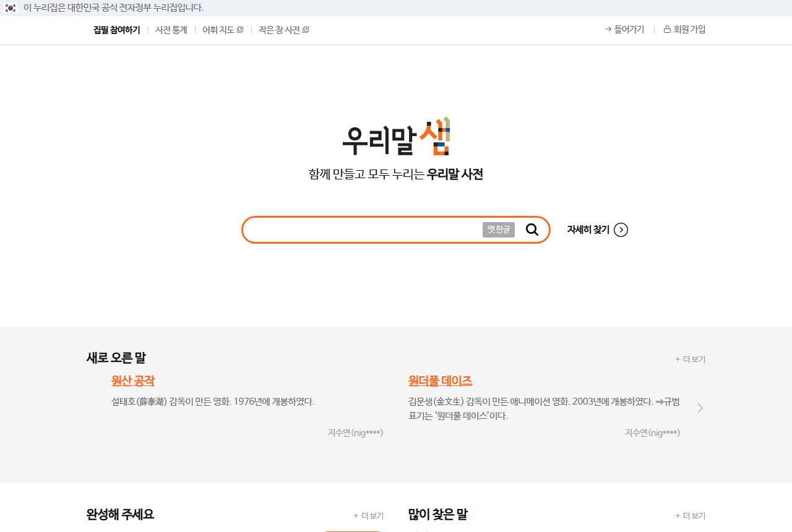Click slogan 함께 만들고 모두 누리는 우리말 사전
The image size is (792, 532).
[396, 174]
